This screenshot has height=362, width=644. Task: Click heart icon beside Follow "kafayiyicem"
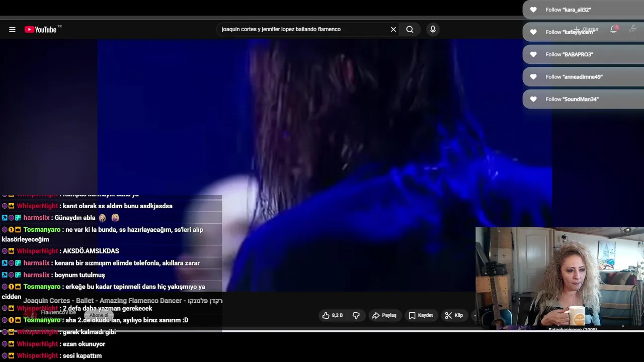point(533,32)
